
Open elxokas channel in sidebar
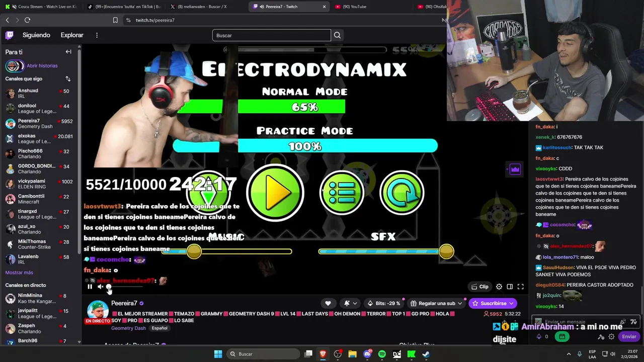40,139
